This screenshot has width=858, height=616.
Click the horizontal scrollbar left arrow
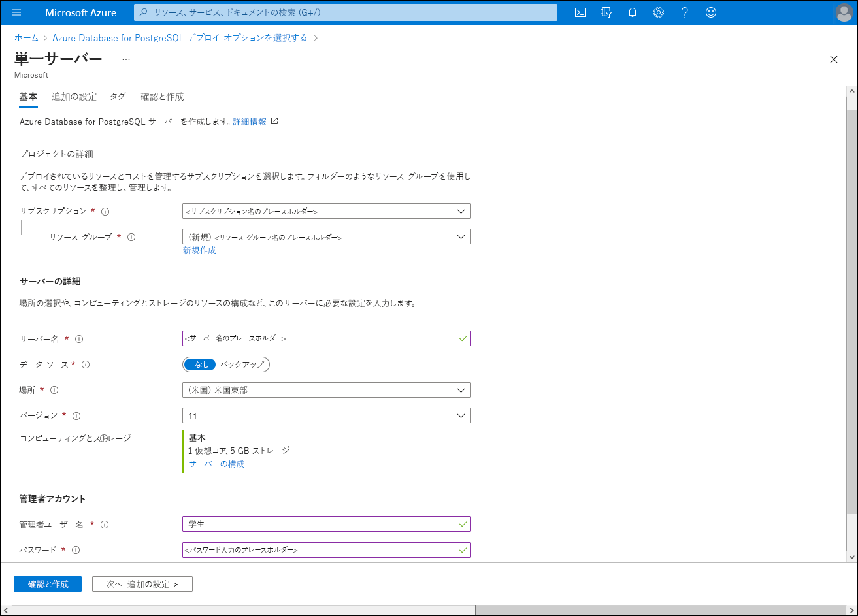(x=6, y=610)
